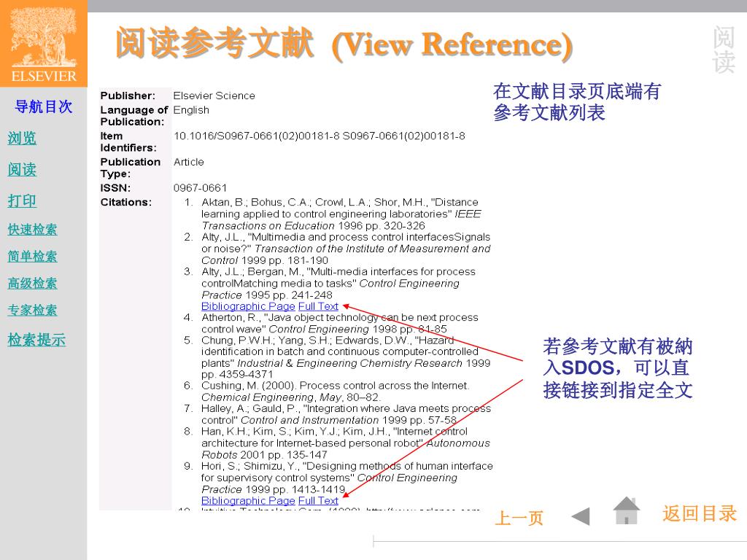Click the 'English' language value

(191, 110)
